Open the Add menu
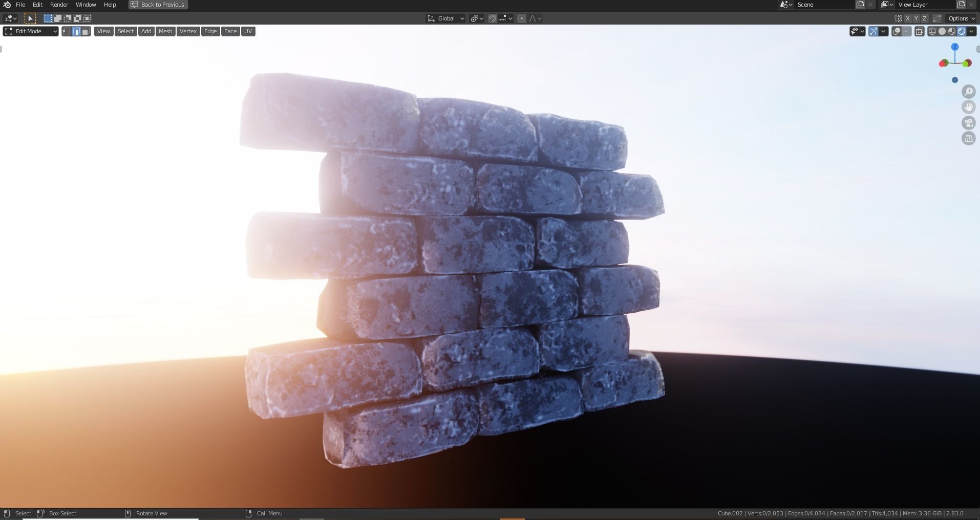 (146, 31)
